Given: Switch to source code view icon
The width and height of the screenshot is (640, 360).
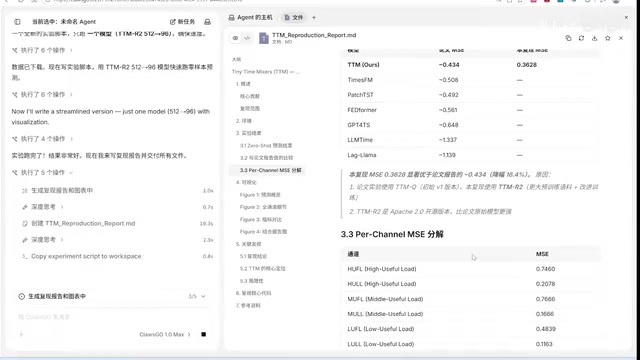Looking at the screenshot, I should point(247,38).
